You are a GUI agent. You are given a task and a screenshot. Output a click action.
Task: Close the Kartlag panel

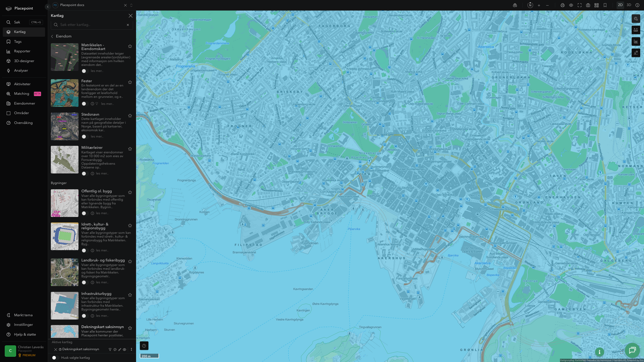(x=131, y=16)
